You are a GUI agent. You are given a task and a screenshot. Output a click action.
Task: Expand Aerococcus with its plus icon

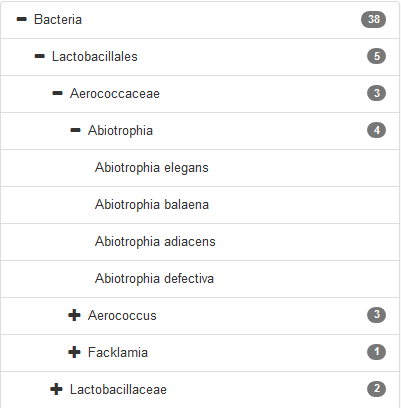pyautogui.click(x=74, y=315)
